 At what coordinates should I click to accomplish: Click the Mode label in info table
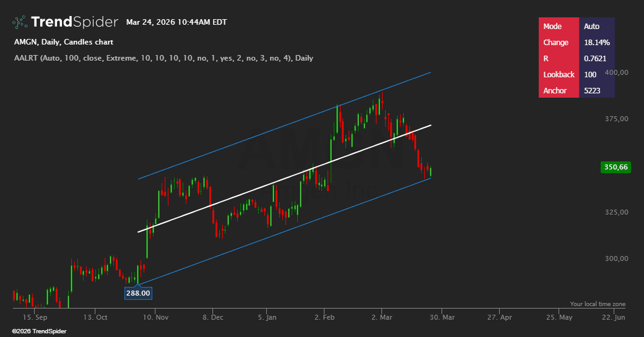552,26
